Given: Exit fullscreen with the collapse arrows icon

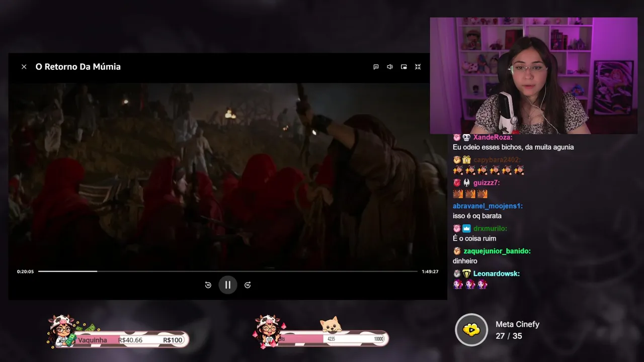Looking at the screenshot, I should click(x=418, y=67).
